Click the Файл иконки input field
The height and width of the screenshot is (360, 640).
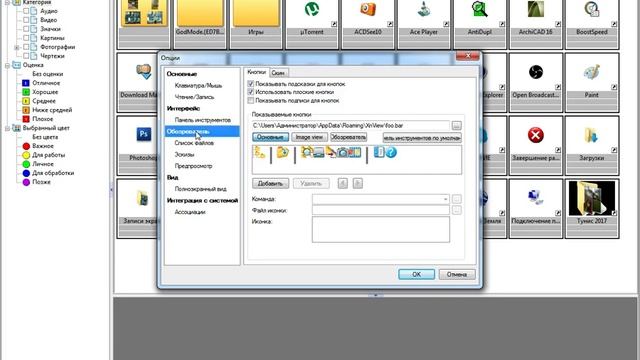(380, 210)
